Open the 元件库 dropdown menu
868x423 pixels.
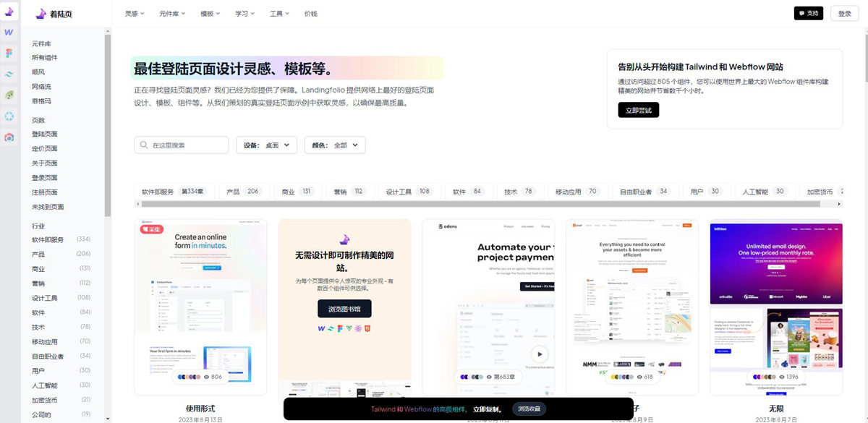click(x=172, y=14)
